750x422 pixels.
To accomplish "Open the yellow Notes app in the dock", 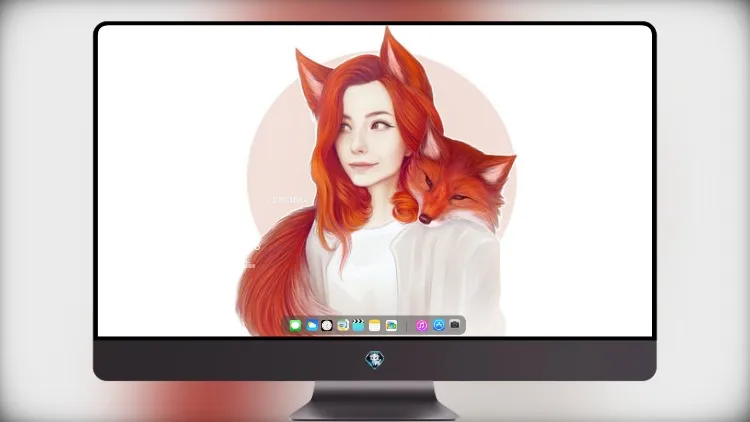I will click(375, 326).
